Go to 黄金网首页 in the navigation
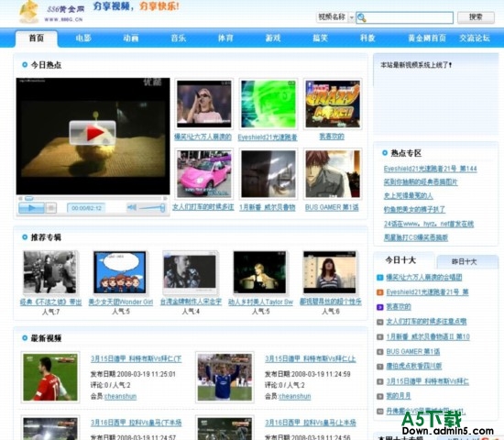504x440 pixels. click(x=427, y=38)
